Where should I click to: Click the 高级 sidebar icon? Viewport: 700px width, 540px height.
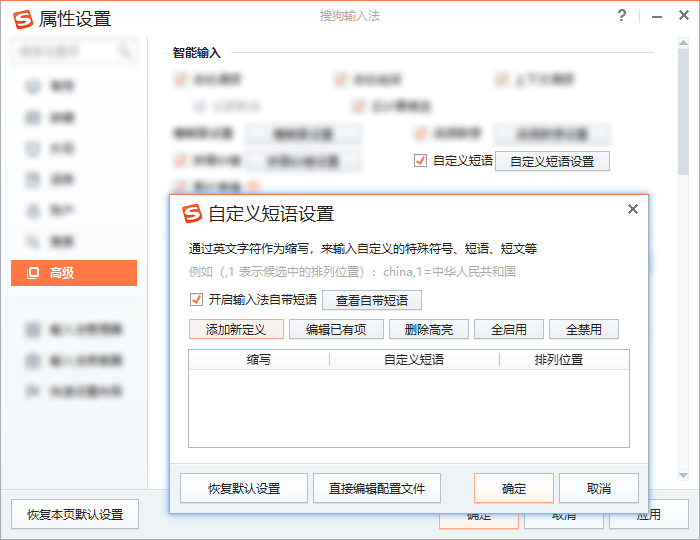coord(33,273)
